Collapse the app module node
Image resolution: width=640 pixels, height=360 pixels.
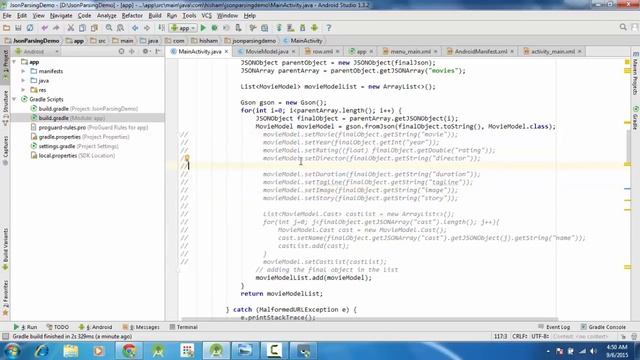pyautogui.click(x=15, y=62)
